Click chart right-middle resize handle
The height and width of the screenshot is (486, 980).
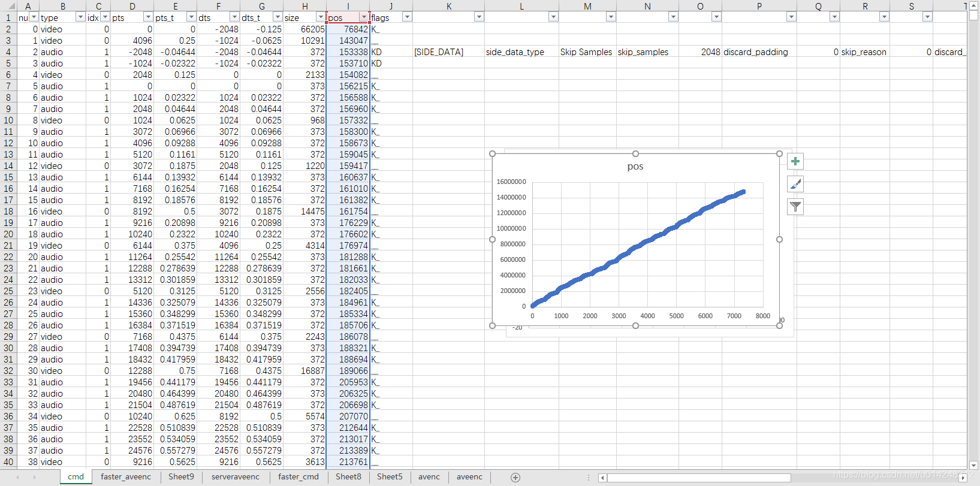coord(780,240)
